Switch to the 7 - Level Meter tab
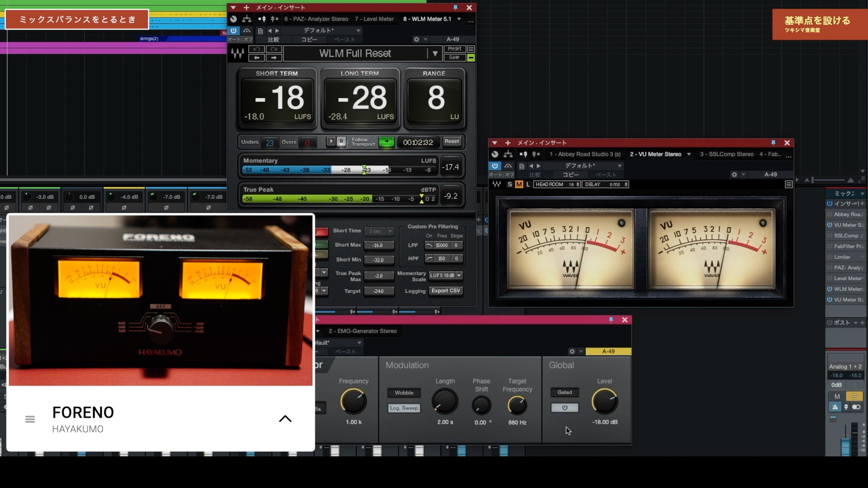Image resolution: width=868 pixels, height=488 pixels. [x=374, y=19]
